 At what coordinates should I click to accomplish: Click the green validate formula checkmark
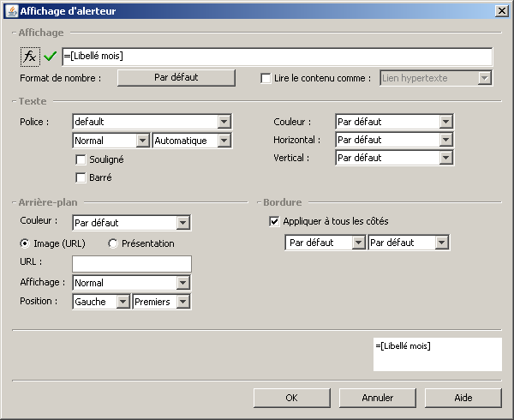click(51, 57)
